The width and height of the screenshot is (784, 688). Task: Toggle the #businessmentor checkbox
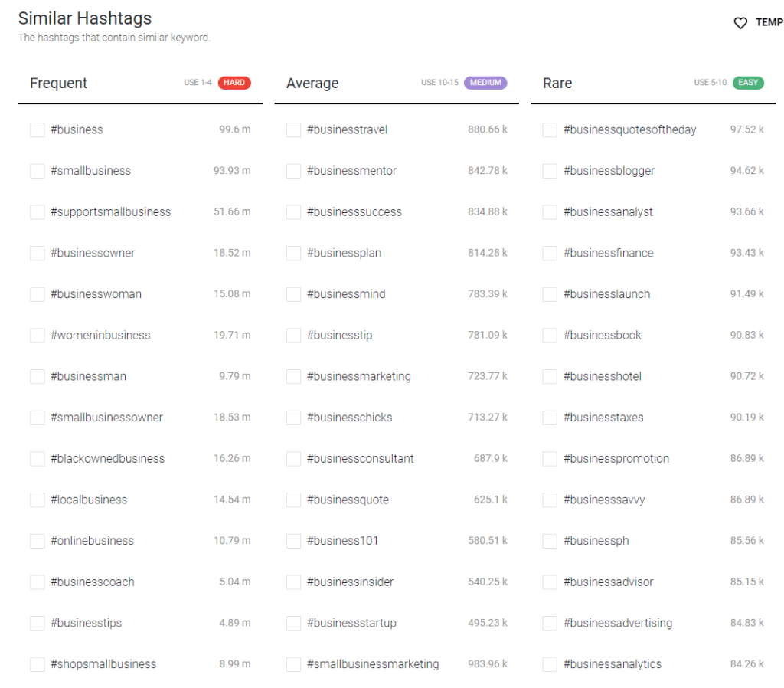(293, 171)
